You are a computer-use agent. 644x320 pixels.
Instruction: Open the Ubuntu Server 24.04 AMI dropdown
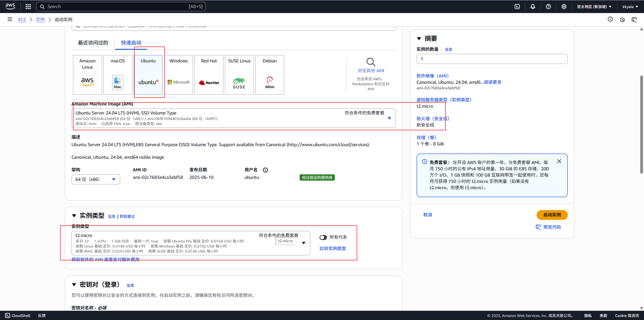(x=234, y=118)
